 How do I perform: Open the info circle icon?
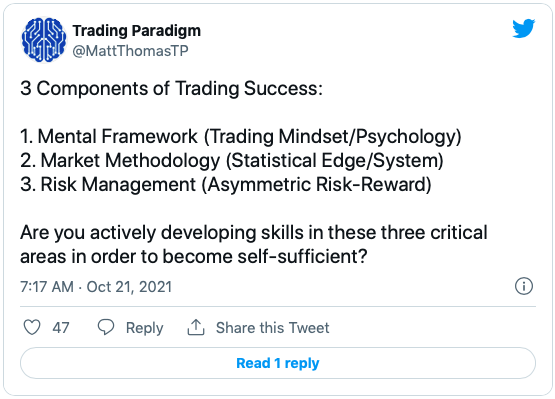(x=523, y=286)
